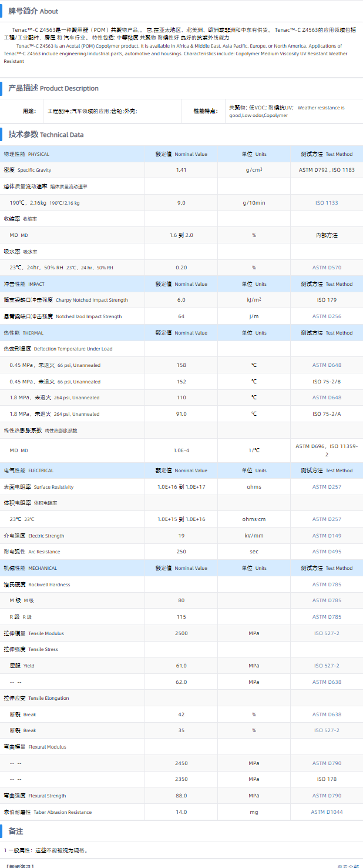This screenshot has height=868, width=363.
Task: Open the ISO 1133 test method link
Action: pos(327,203)
